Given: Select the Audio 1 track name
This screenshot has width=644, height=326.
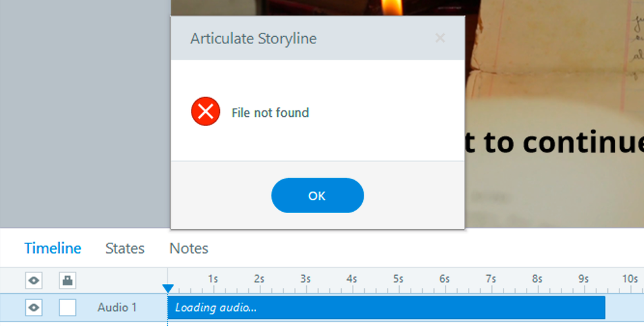Looking at the screenshot, I should coord(117,308).
